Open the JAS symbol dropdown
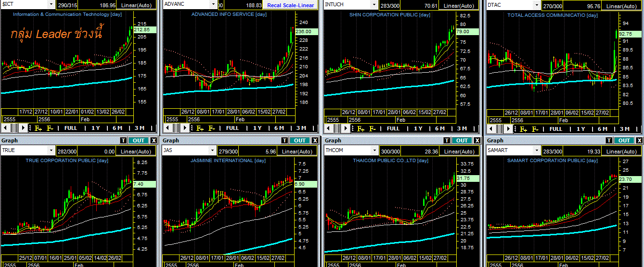The height and width of the screenshot is (267, 644). 212,151
